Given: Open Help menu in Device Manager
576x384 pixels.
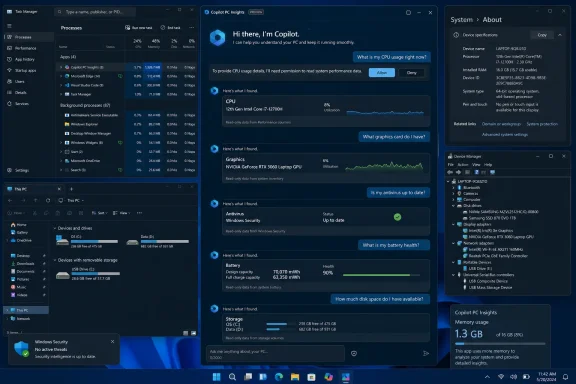Looking at the screenshot, I should click(488, 165).
